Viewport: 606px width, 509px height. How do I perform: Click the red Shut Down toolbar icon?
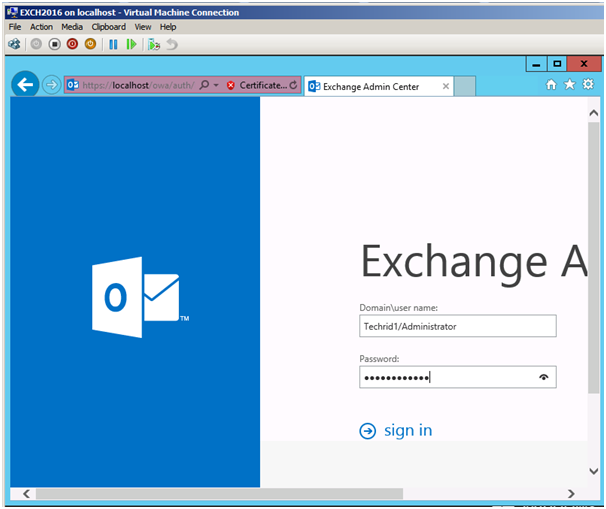[x=72, y=44]
